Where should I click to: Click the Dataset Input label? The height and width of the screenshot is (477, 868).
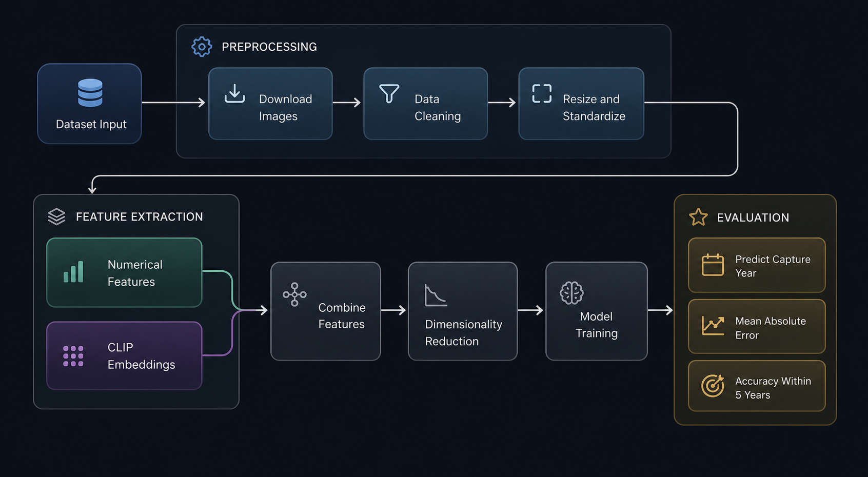tap(91, 124)
